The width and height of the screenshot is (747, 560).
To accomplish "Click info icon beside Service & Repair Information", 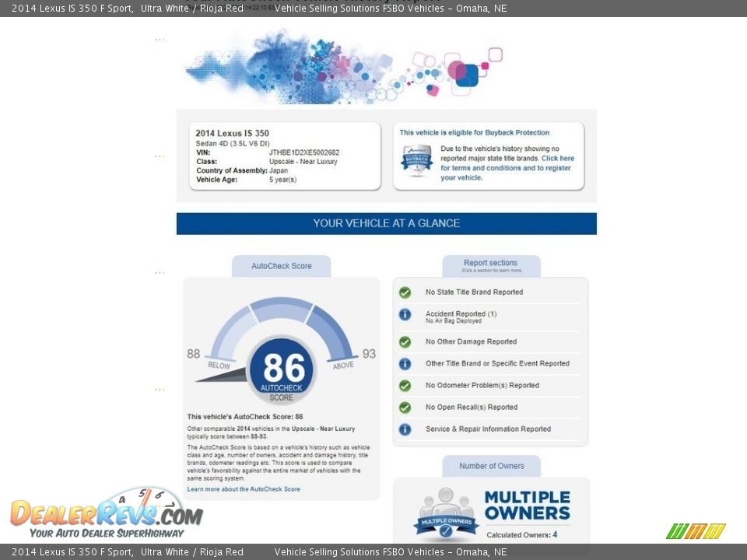I will pyautogui.click(x=405, y=429).
